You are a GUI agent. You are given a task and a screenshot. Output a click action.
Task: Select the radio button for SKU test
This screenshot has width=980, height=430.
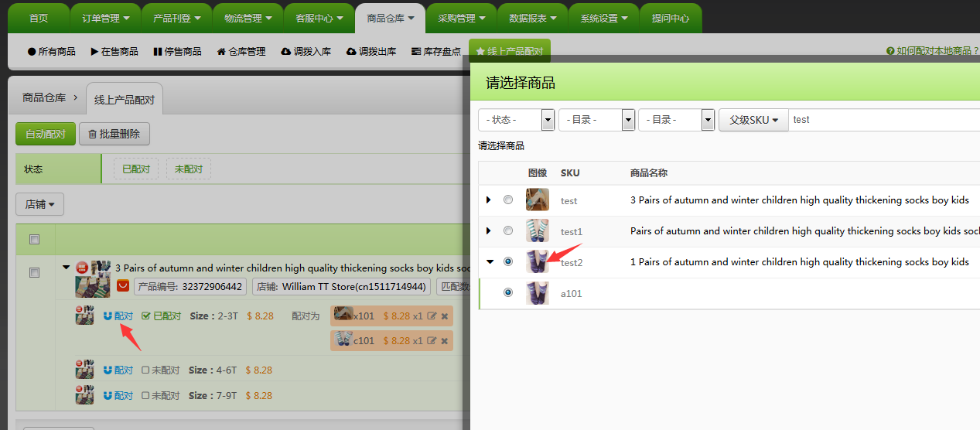508,200
